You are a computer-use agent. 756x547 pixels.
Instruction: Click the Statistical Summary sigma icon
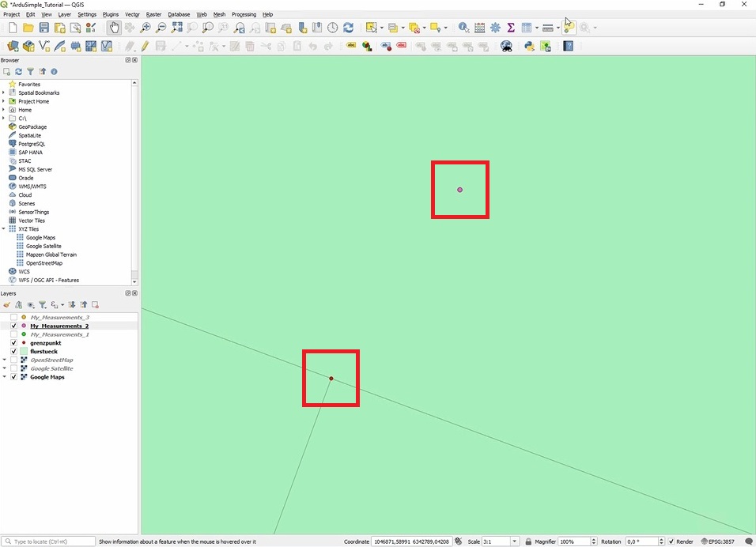pyautogui.click(x=511, y=28)
